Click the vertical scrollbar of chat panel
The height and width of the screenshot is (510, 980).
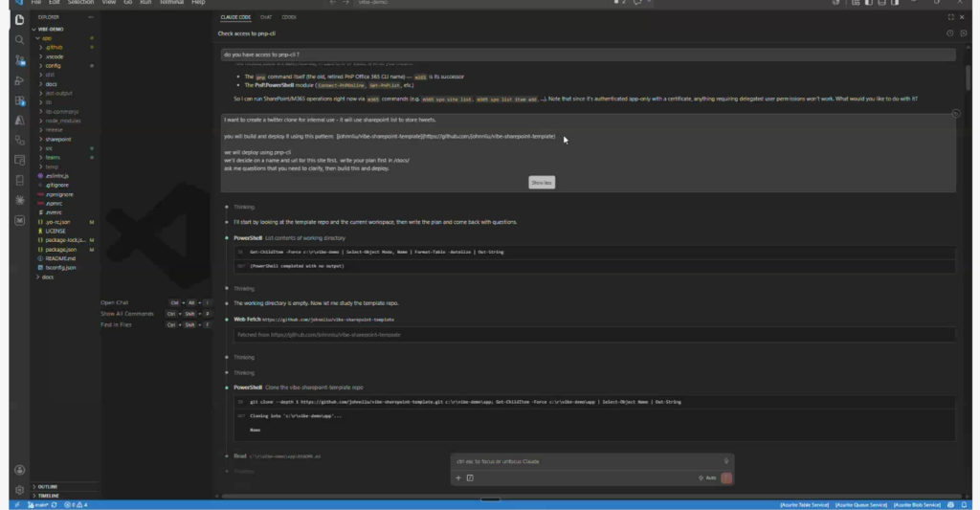[968, 78]
